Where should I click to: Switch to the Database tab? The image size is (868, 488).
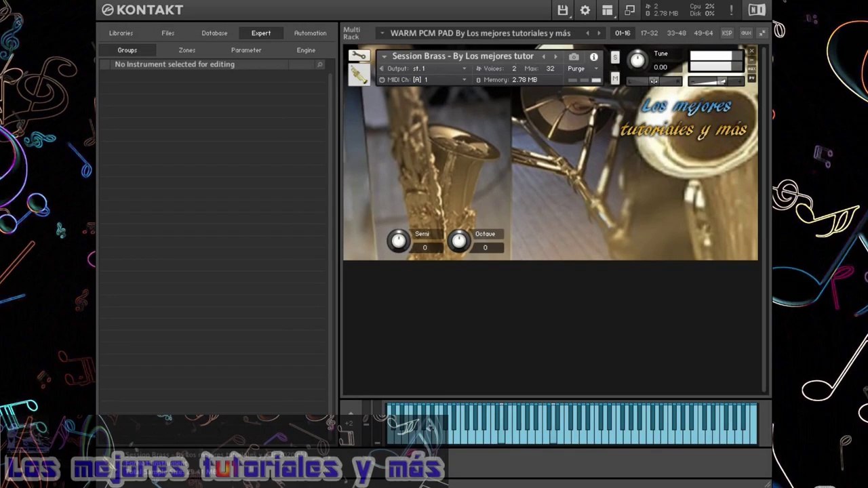pos(214,33)
